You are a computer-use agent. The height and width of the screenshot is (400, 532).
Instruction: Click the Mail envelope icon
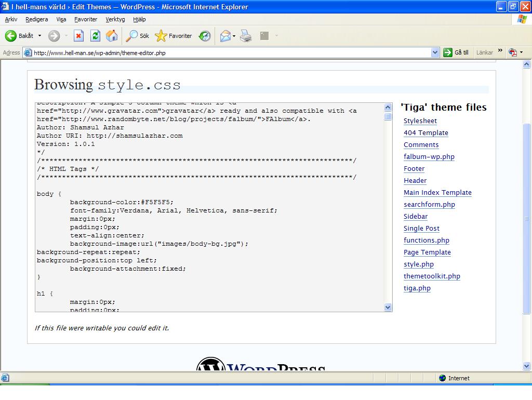tap(225, 36)
